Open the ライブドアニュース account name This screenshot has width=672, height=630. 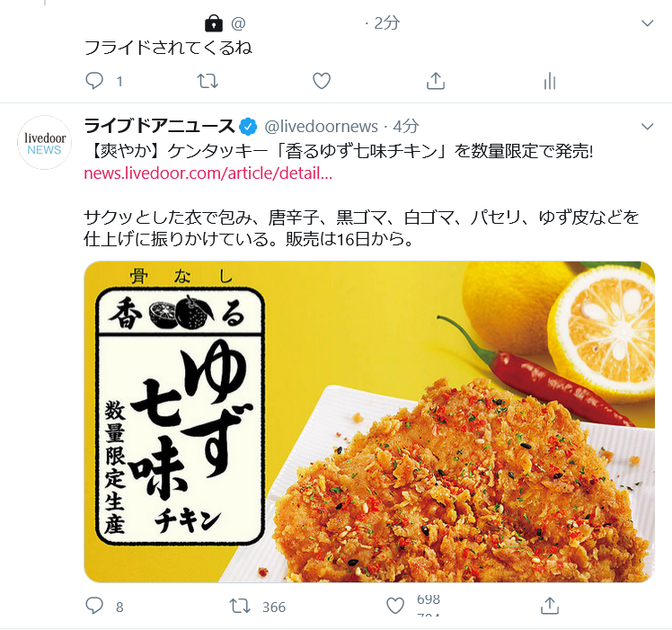pos(159,126)
